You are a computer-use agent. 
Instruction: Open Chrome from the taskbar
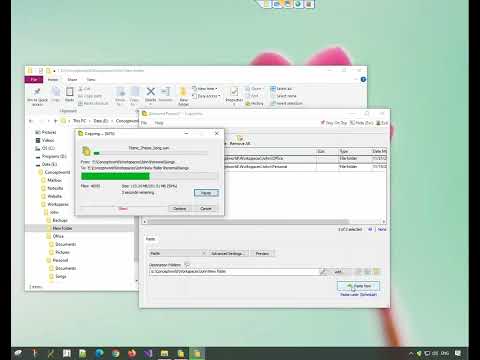(x=115, y=353)
